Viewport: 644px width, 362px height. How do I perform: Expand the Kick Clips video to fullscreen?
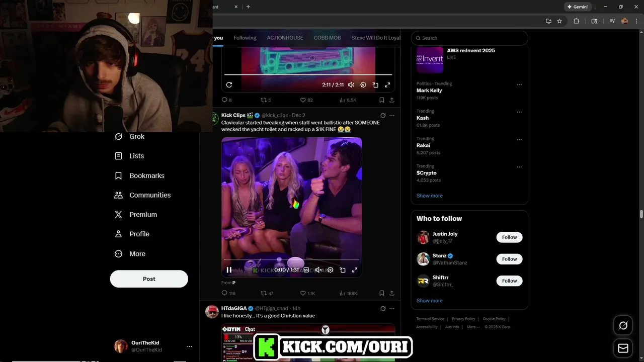point(355,270)
